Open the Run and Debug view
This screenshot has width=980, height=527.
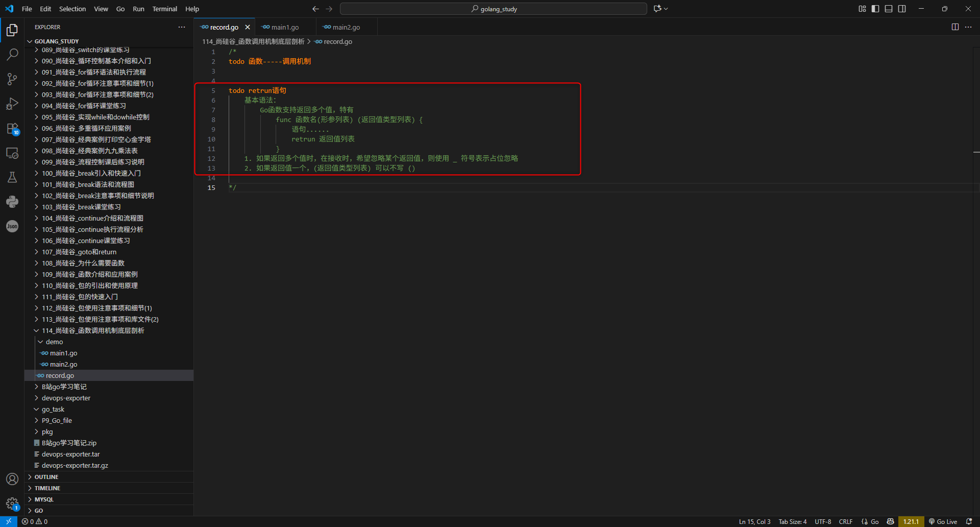[x=12, y=104]
